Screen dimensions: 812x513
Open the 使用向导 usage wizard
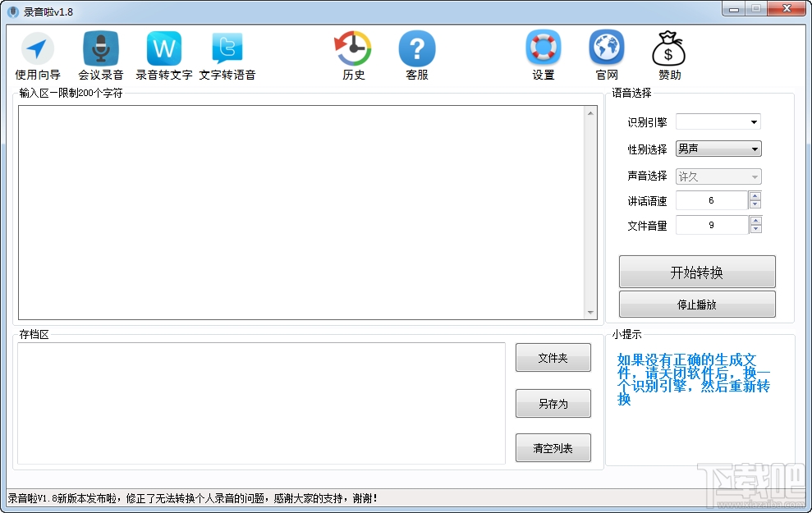point(37,53)
